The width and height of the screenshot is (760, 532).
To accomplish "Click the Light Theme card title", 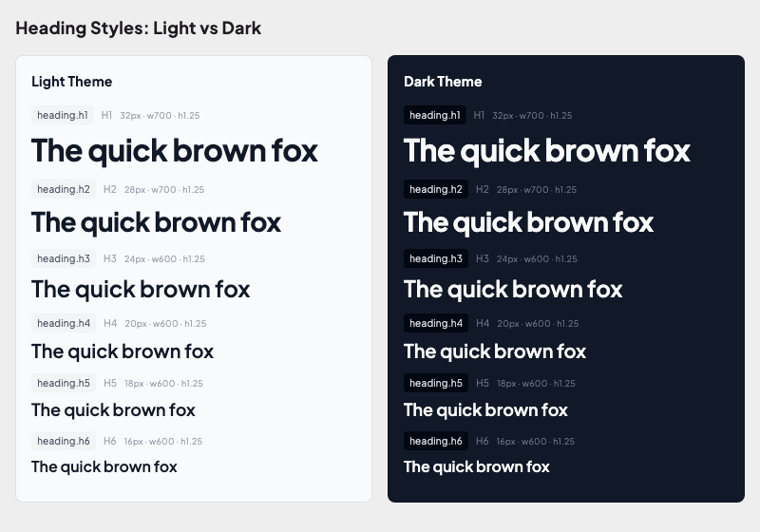I will click(71, 82).
